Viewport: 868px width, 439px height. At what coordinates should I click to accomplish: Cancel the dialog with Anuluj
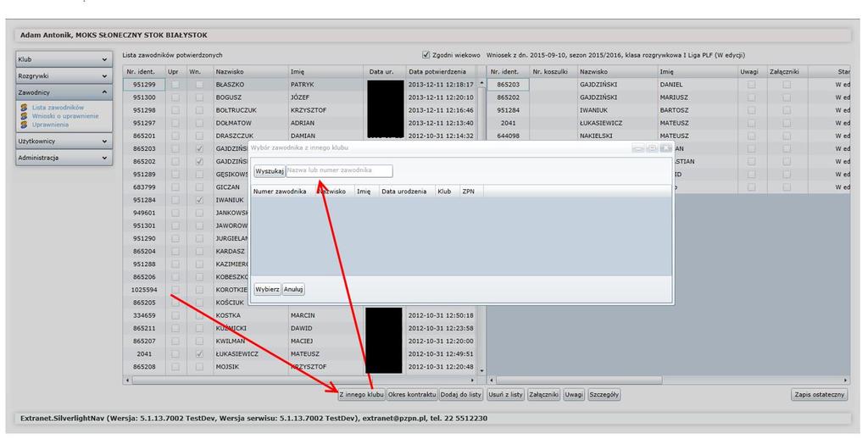pos(293,289)
